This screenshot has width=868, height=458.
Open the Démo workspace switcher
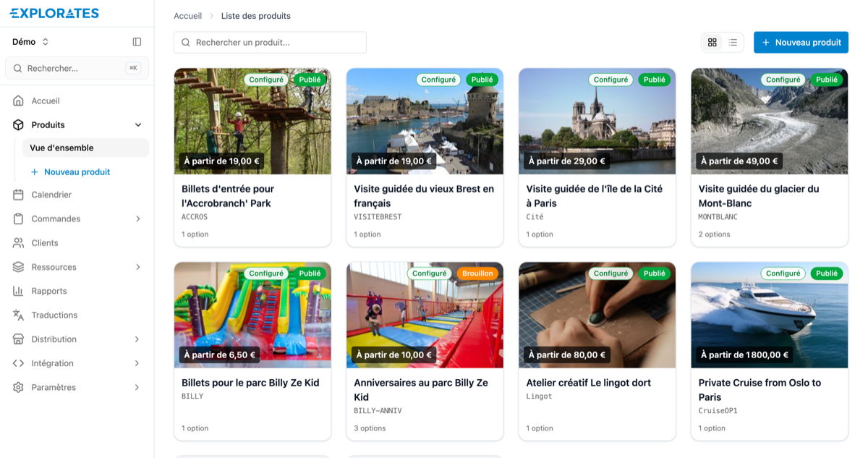pyautogui.click(x=30, y=42)
